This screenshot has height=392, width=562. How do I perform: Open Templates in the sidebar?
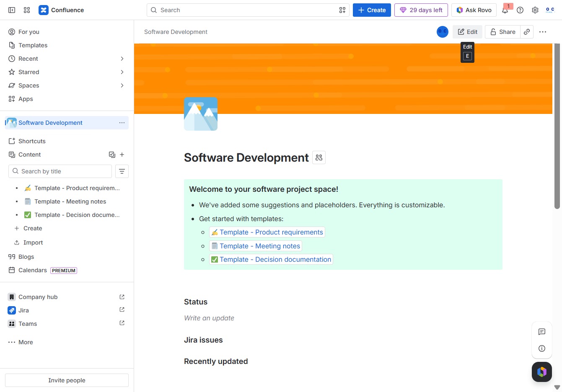(67, 45)
